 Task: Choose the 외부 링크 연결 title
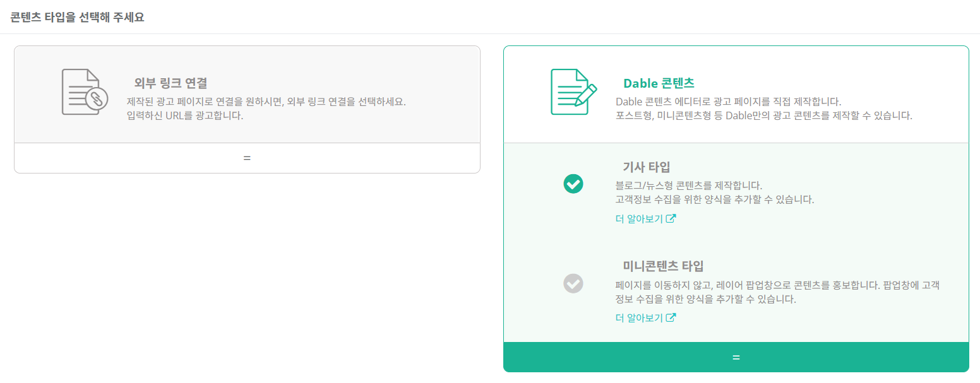(x=171, y=83)
